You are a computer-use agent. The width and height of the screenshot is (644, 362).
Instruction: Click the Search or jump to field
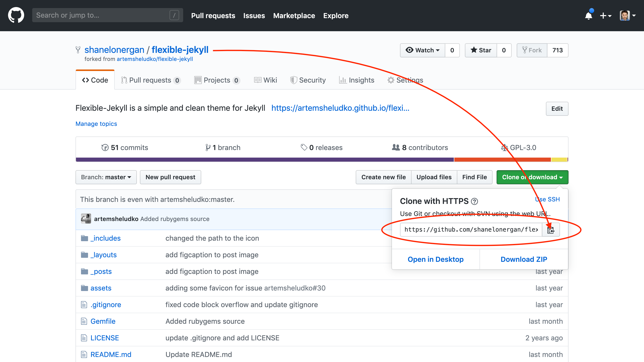108,15
